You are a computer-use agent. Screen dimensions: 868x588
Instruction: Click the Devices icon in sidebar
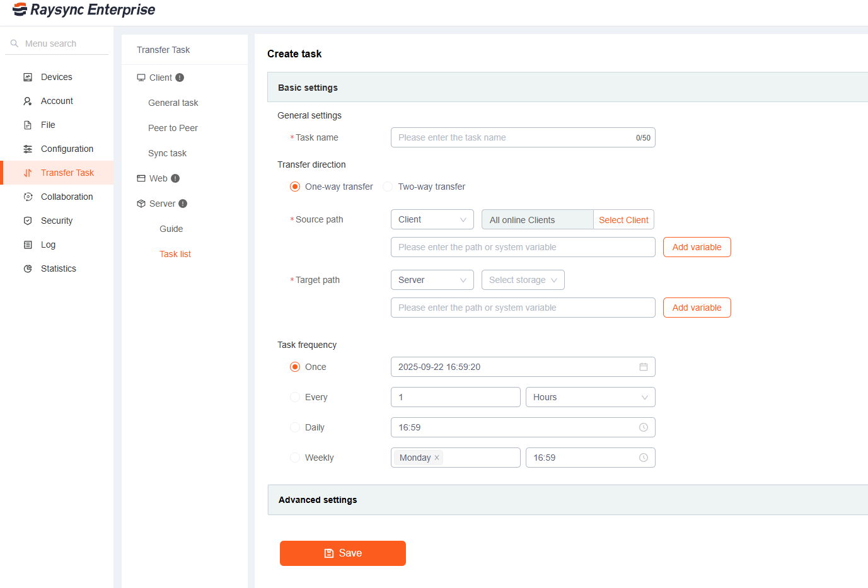(x=28, y=77)
